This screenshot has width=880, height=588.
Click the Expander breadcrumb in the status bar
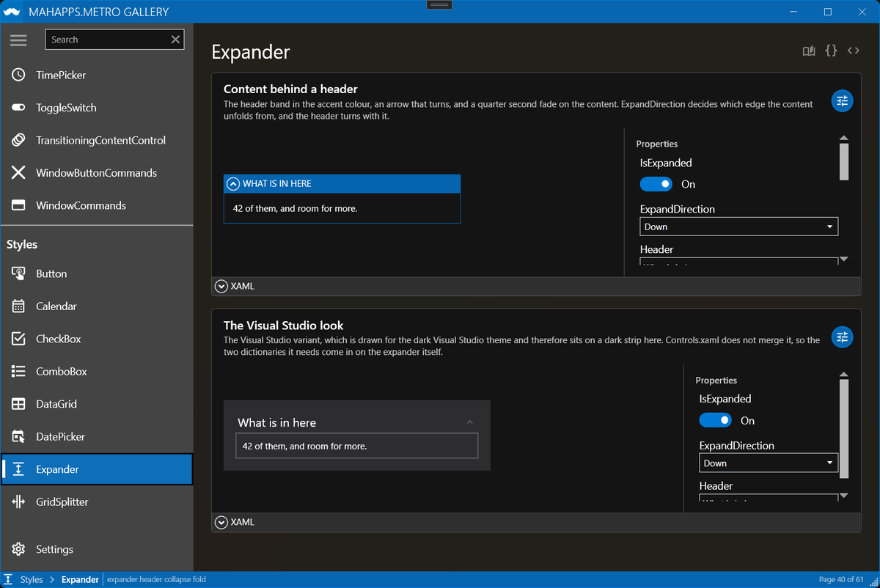(80, 579)
